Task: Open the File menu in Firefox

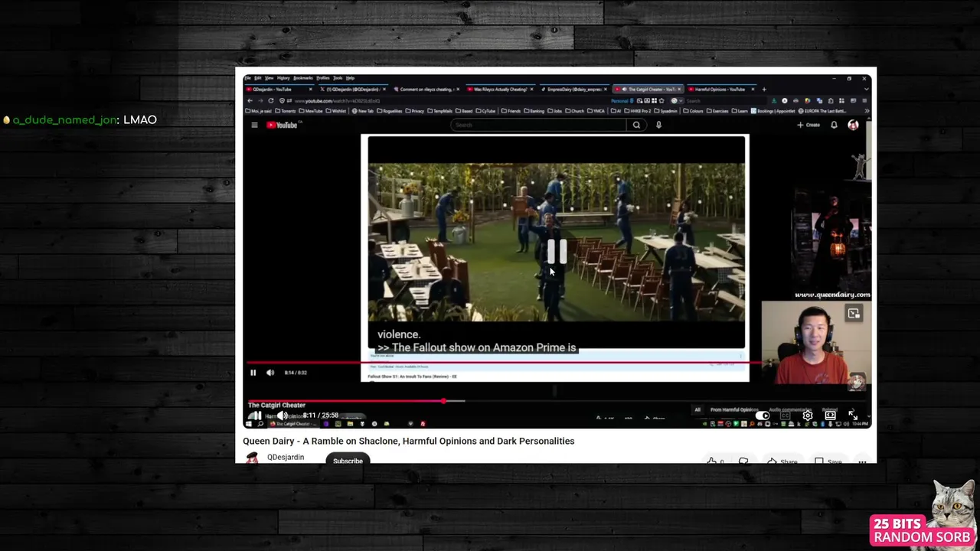Action: click(x=248, y=78)
